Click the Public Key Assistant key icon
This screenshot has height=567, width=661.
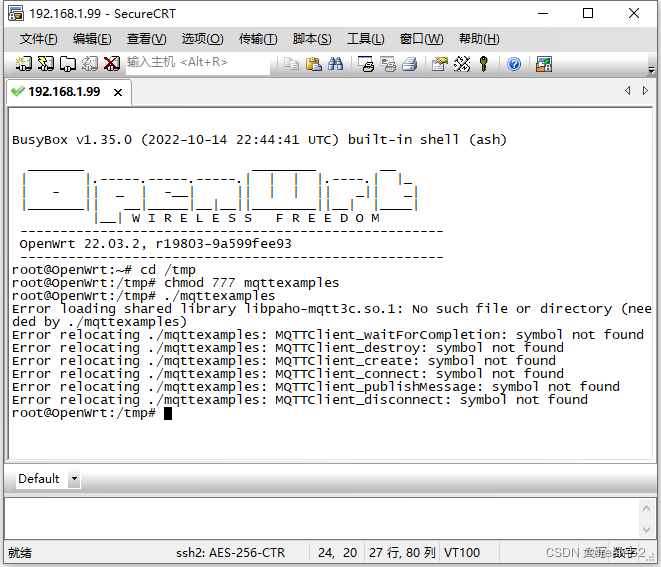(x=484, y=64)
